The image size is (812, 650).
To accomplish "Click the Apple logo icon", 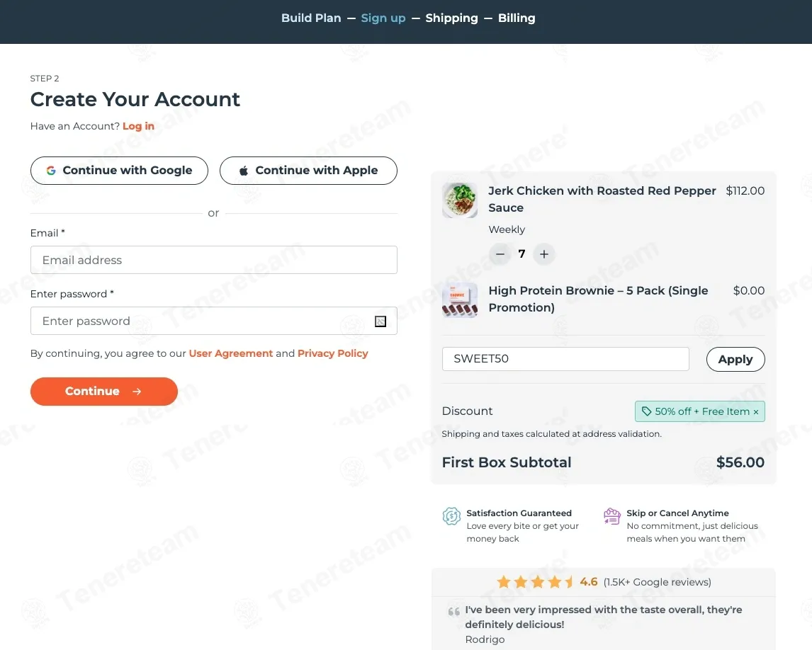I will (244, 170).
